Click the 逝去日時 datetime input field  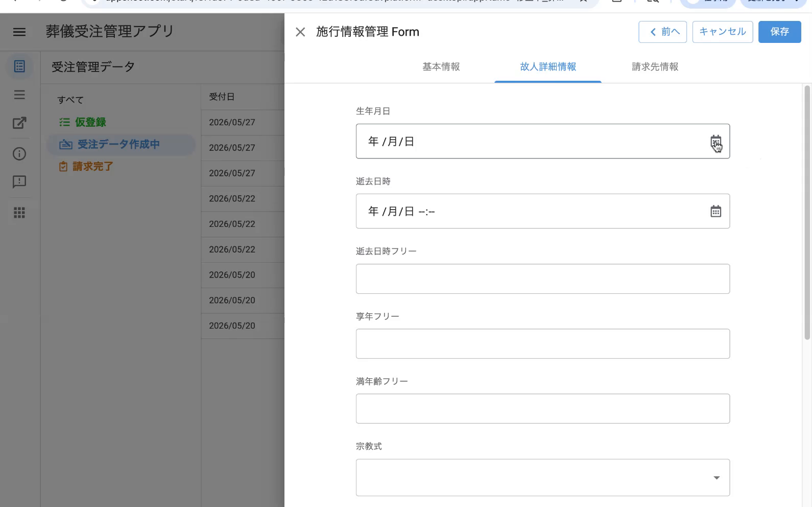pyautogui.click(x=542, y=211)
